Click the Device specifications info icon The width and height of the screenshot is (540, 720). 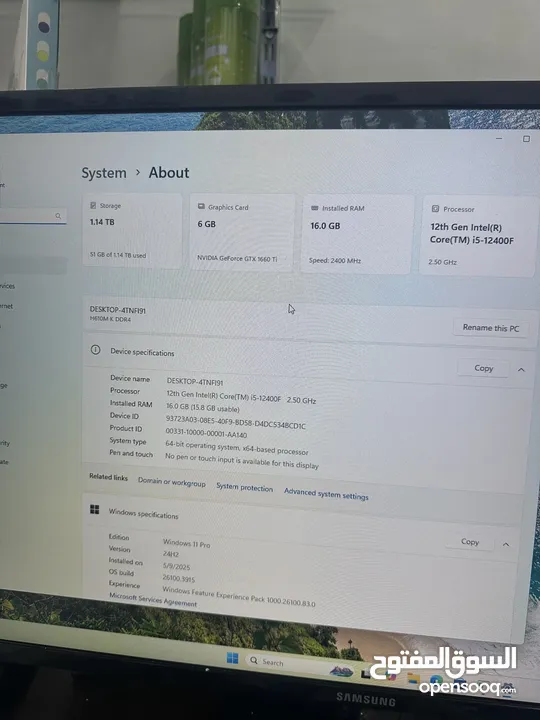[x=96, y=350]
